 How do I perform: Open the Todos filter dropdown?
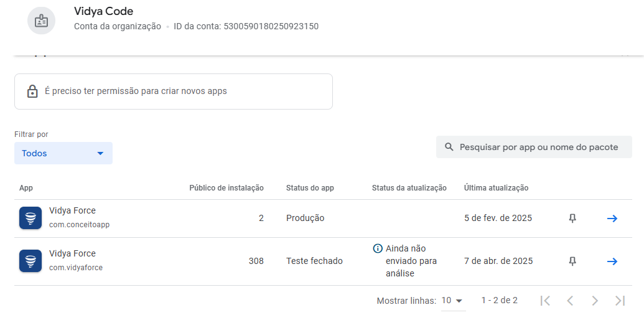point(63,153)
